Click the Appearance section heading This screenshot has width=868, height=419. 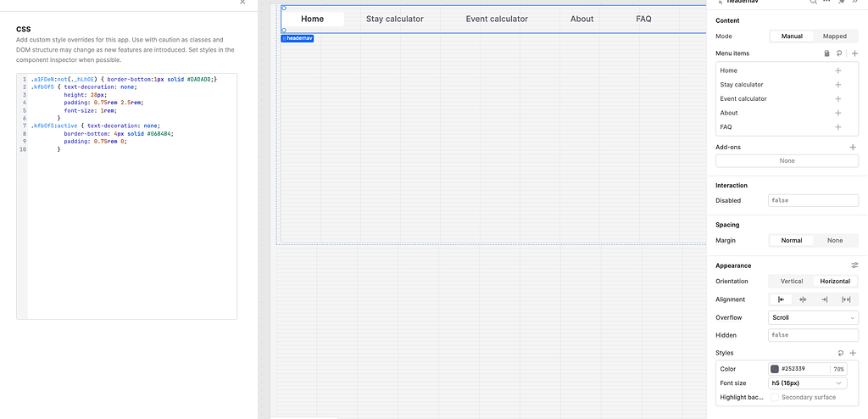pos(733,265)
